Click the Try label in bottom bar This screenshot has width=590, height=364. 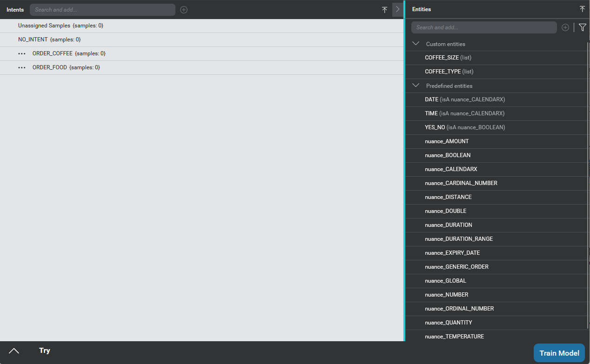click(x=45, y=351)
